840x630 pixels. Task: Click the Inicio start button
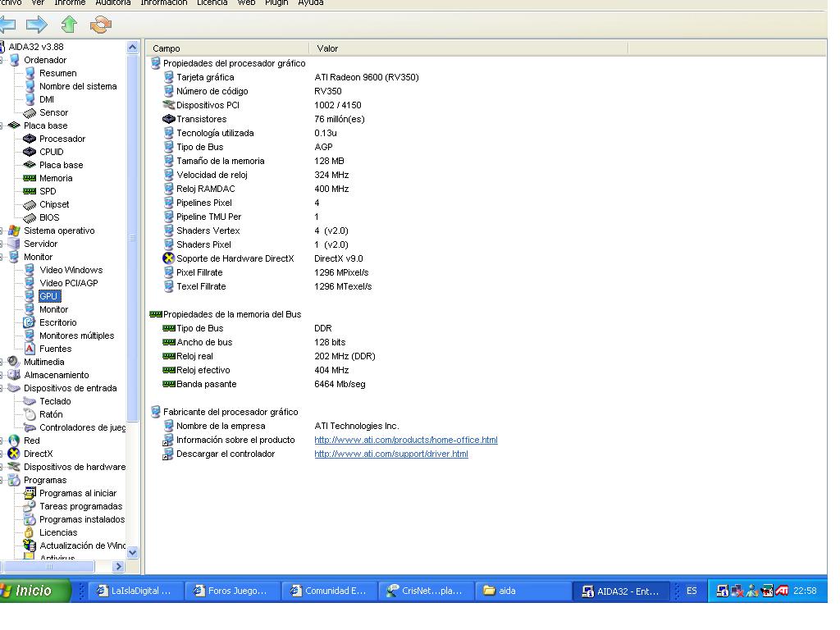coord(34,591)
